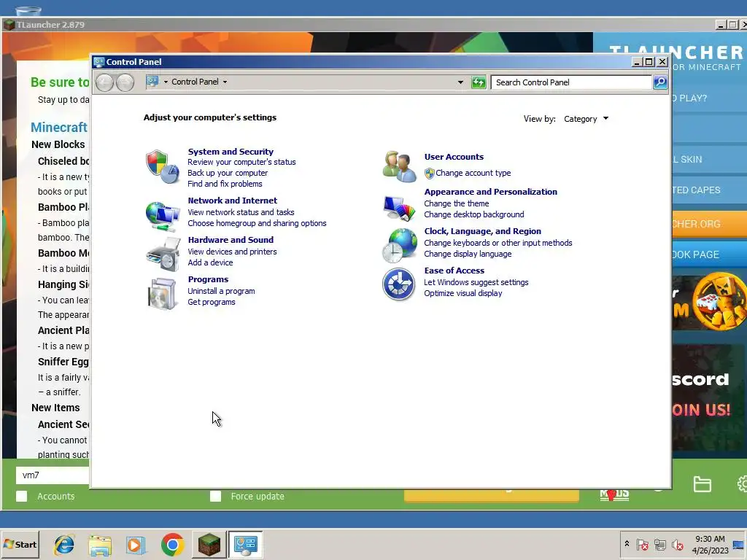Click Choose homegroup and sharing options
The width and height of the screenshot is (747, 560).
(257, 223)
